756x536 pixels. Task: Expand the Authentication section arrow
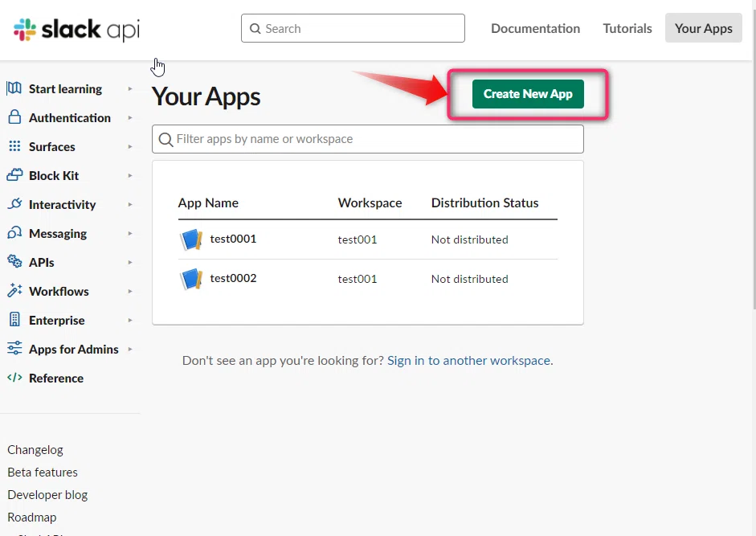(129, 117)
